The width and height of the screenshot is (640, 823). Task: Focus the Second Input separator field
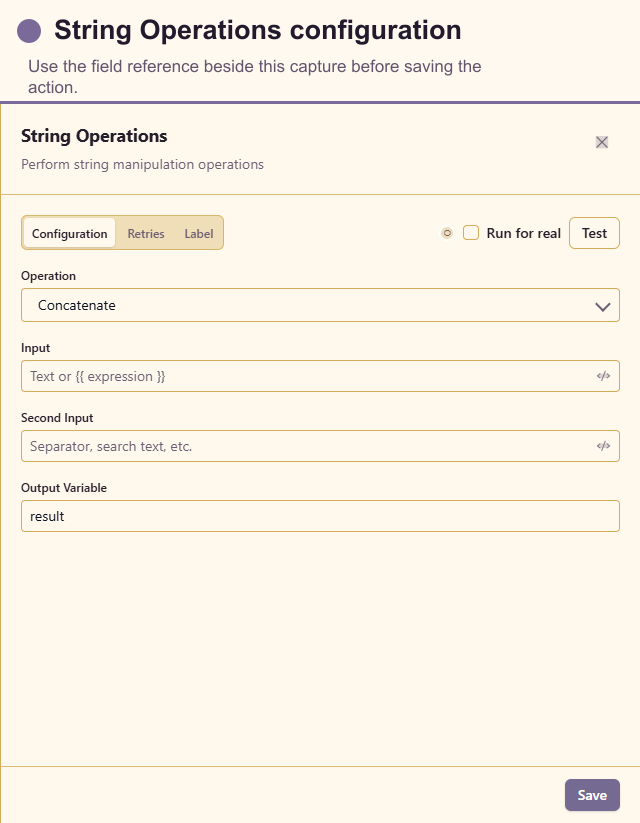tap(320, 446)
